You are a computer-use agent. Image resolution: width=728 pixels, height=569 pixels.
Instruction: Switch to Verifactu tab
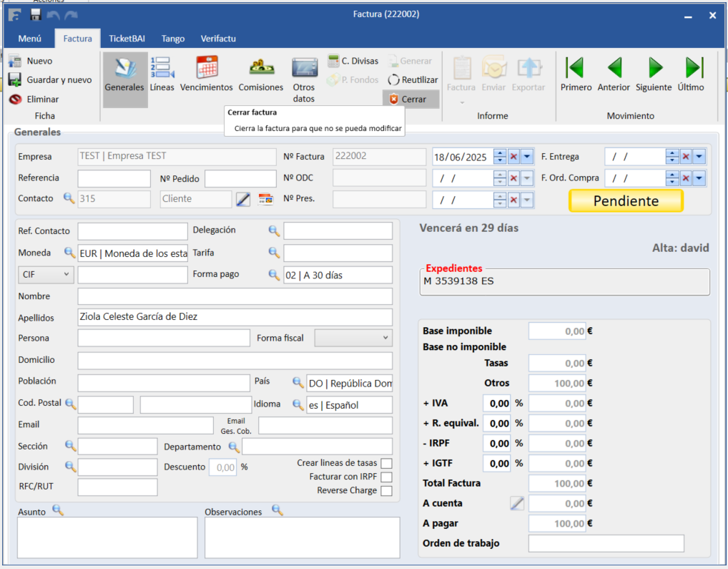[218, 39]
